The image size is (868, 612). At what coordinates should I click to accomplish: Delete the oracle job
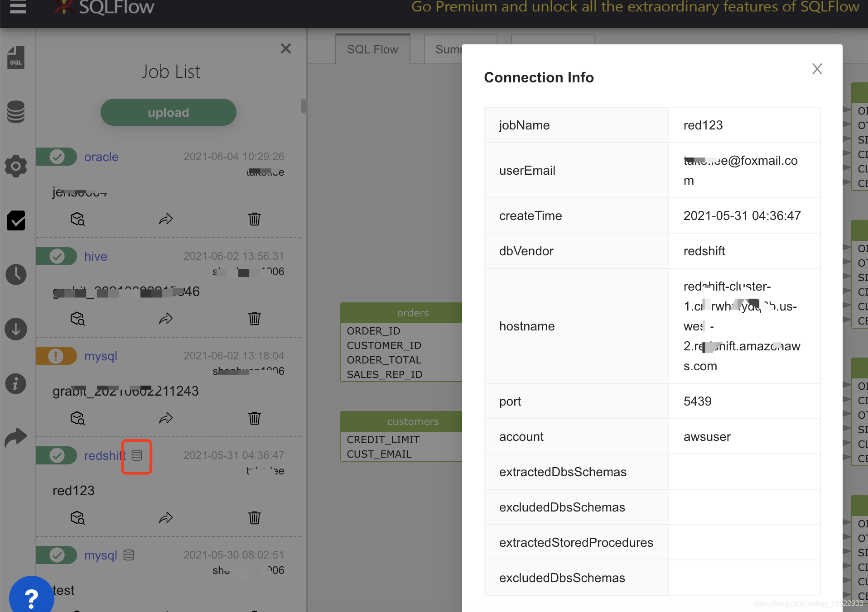[x=255, y=219]
